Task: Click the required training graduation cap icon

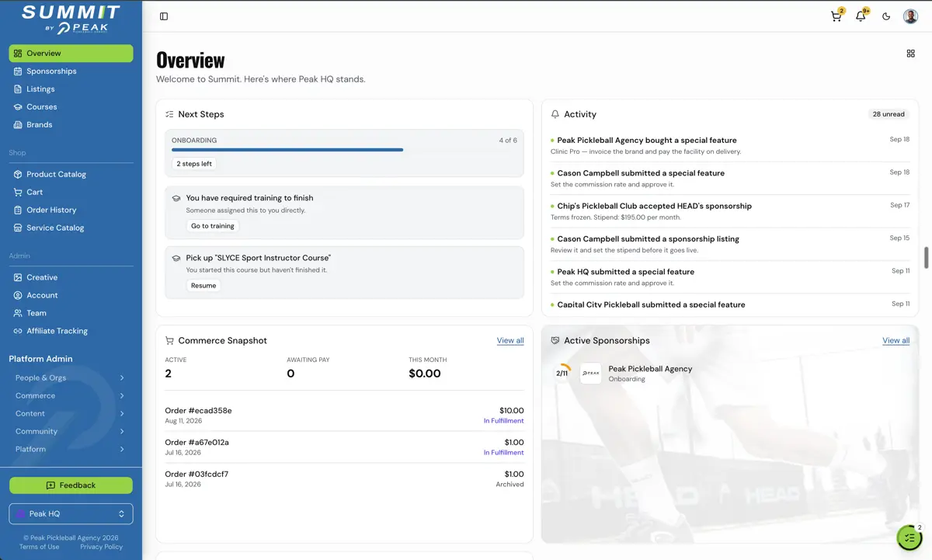Action: tap(176, 199)
